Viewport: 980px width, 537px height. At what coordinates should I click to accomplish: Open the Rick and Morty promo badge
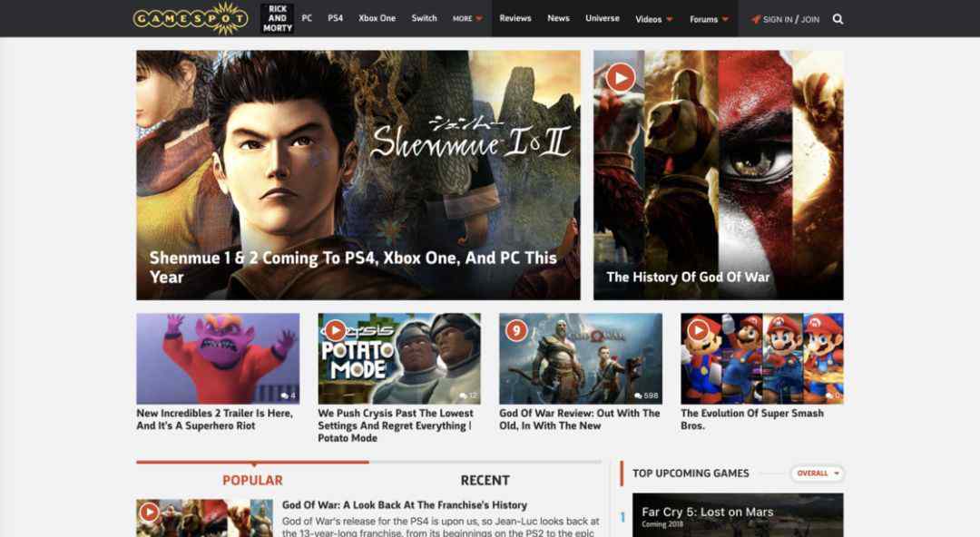[278, 18]
